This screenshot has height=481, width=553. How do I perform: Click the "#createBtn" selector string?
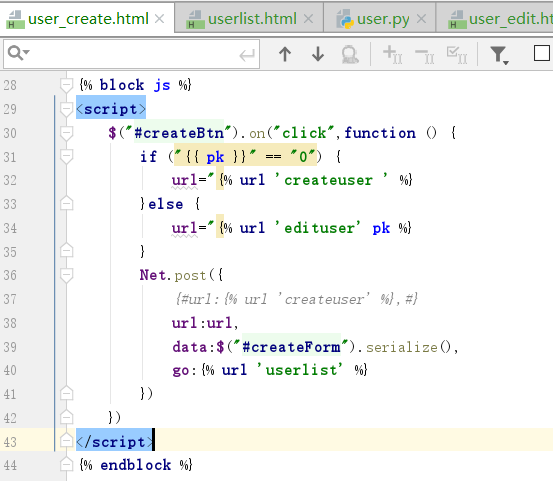coord(179,133)
